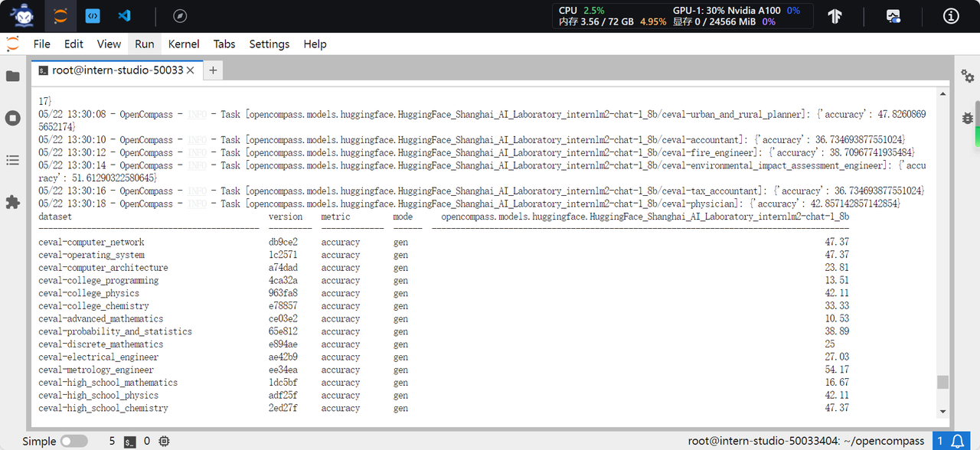Click status bar path ~/opencompass
Image resolution: width=980 pixels, height=450 pixels.
tap(885, 442)
